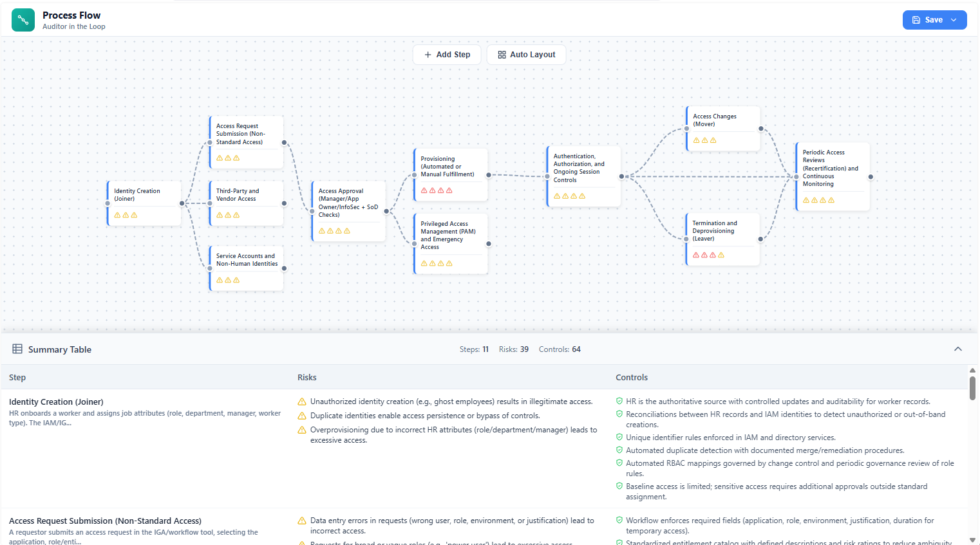Click the Add Step button

[x=447, y=54]
